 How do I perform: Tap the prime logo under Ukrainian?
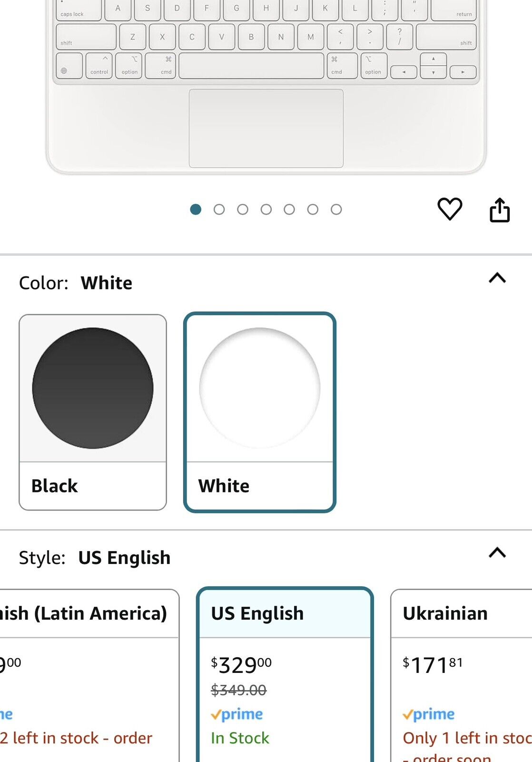click(429, 714)
